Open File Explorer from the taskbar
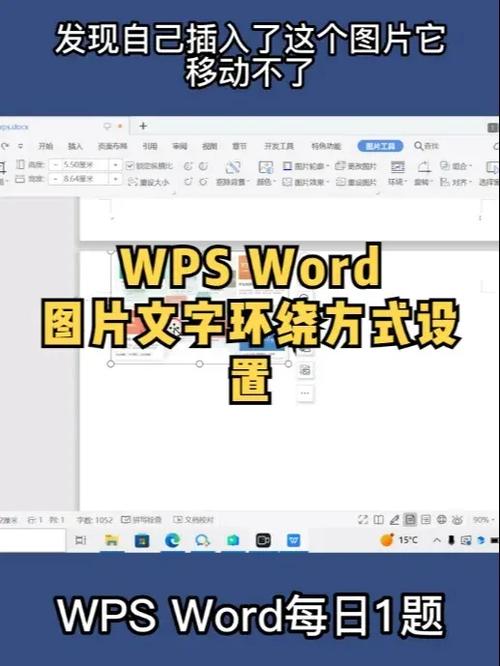The width and height of the screenshot is (500, 666). [x=111, y=540]
